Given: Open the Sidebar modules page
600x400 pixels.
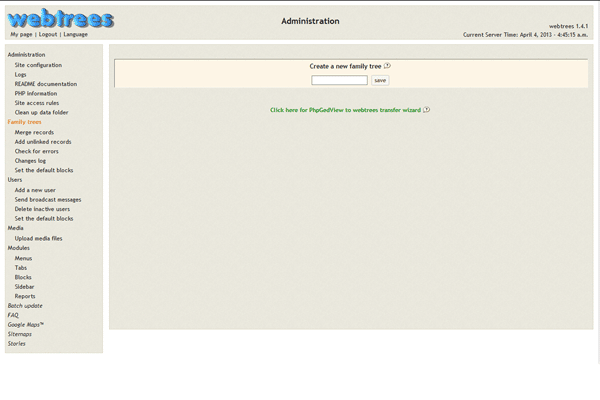Looking at the screenshot, I should 26,286.
